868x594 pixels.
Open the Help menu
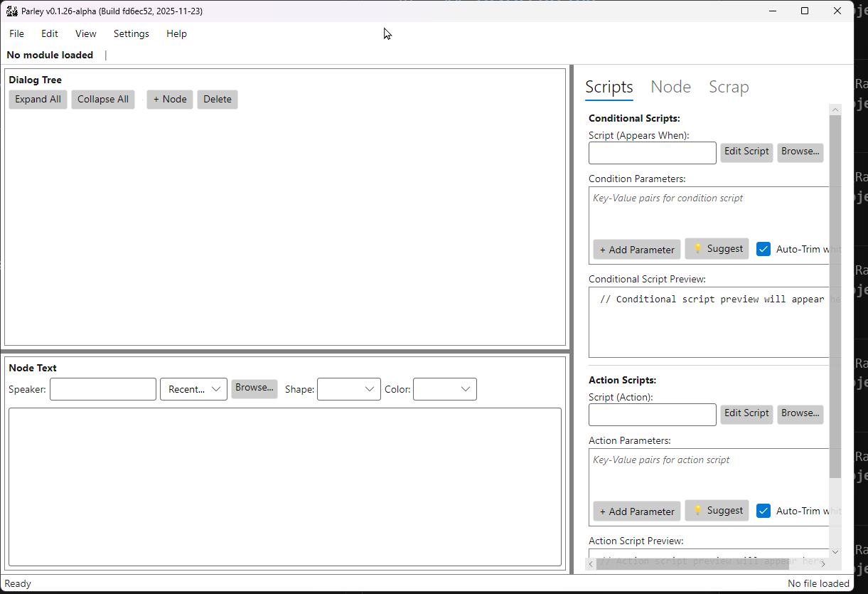pyautogui.click(x=176, y=33)
